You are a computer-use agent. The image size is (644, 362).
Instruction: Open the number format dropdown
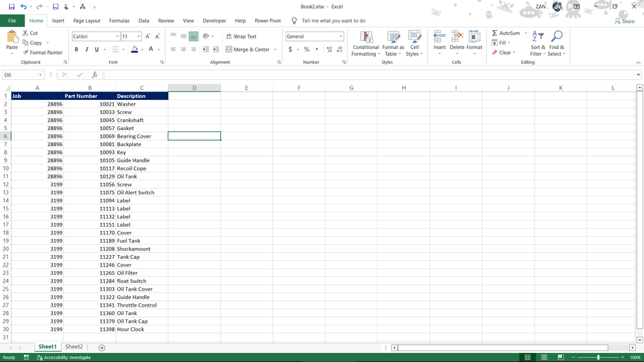pyautogui.click(x=341, y=37)
